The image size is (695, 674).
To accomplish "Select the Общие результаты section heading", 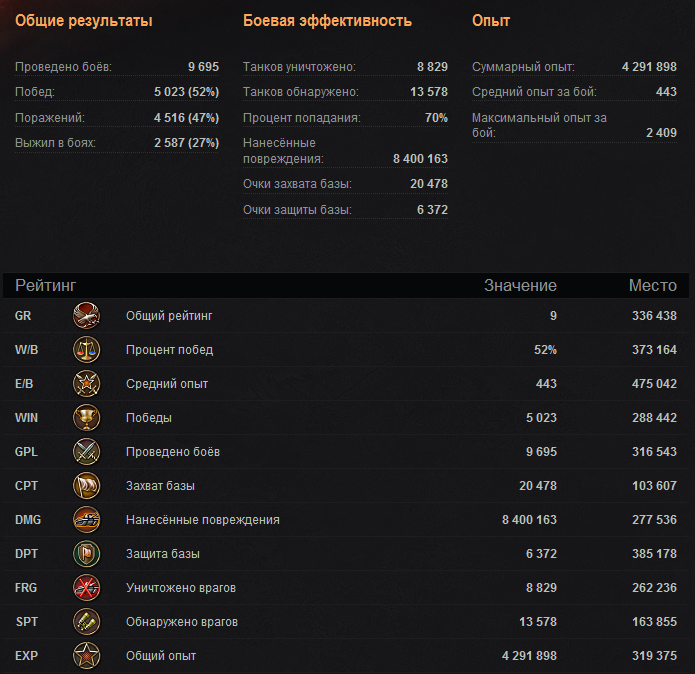I will click(83, 21).
